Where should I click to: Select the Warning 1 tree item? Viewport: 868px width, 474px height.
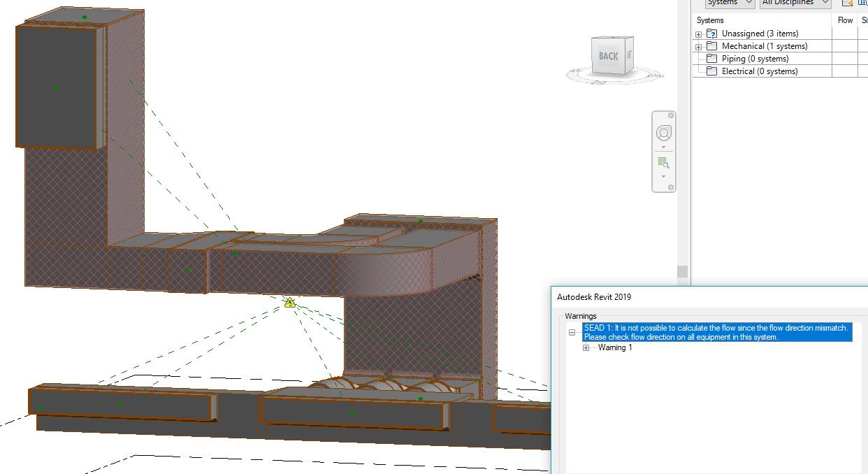point(615,347)
